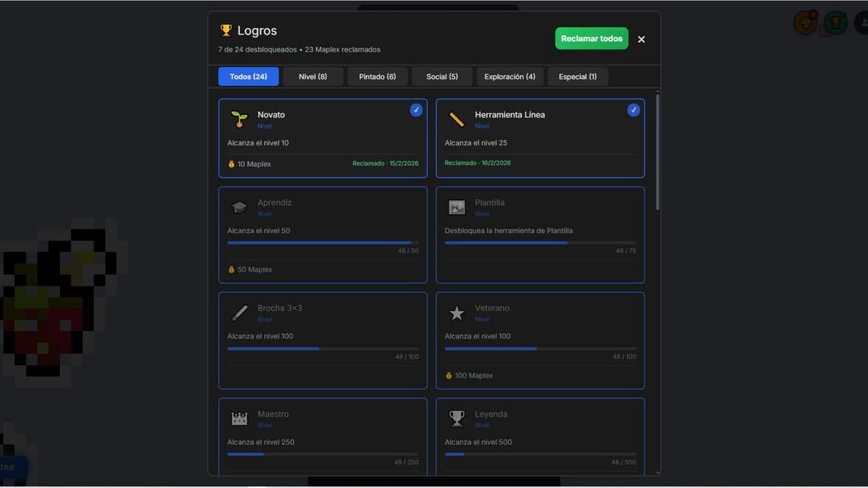Click the Plantilla 48 / 75 progress bar
Screen dimensions: 868x488
tap(540, 242)
